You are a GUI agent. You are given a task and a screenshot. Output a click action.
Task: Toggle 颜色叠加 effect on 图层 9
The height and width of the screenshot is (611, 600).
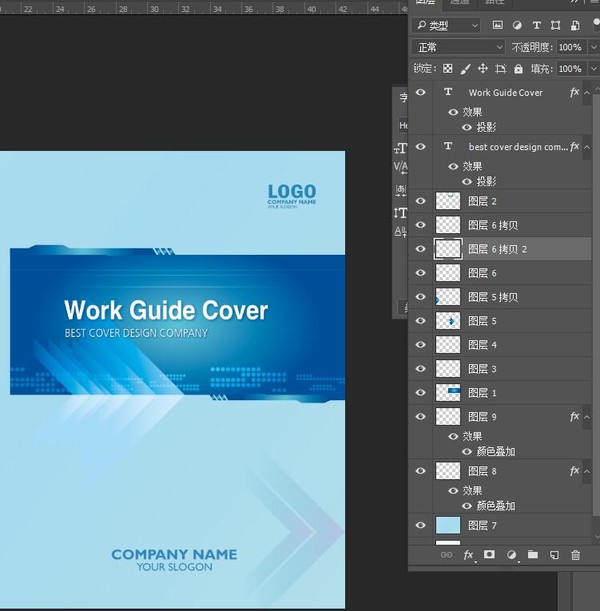[467, 452]
